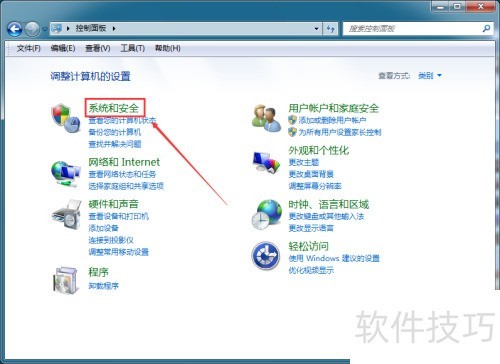Viewport: 500px width, 364px height.
Task: Open the address bar history dropdown
Action: pos(316,29)
